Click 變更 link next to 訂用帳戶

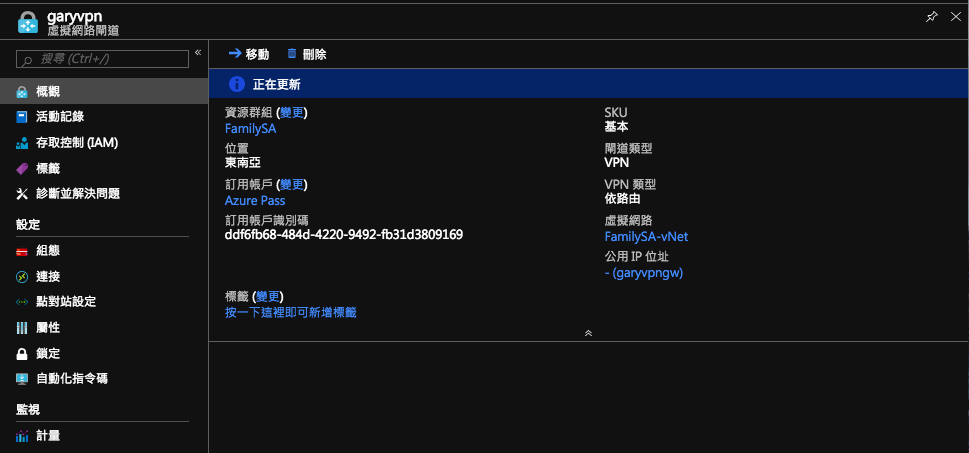(x=292, y=185)
